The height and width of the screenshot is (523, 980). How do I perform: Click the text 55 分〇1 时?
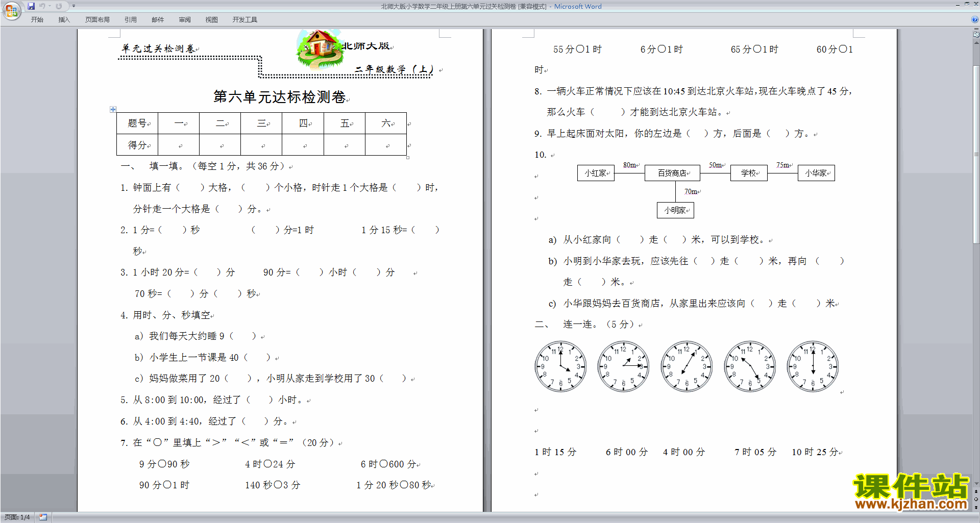[577, 49]
